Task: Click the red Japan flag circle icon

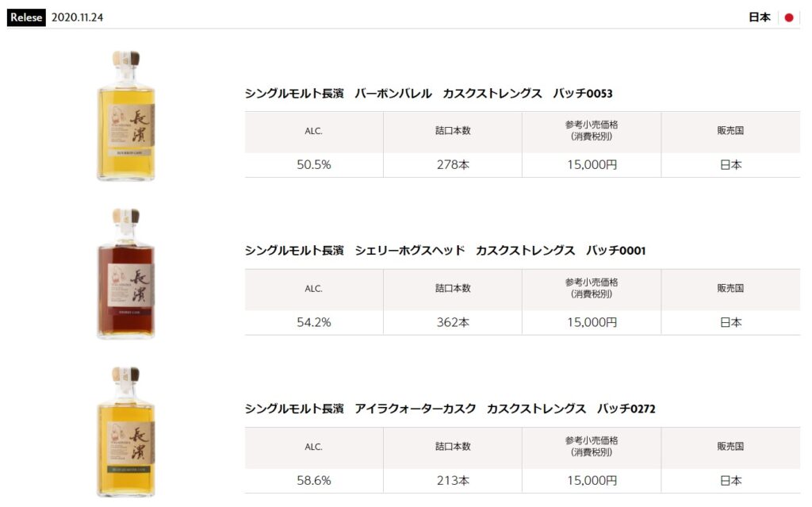Action: [789, 17]
